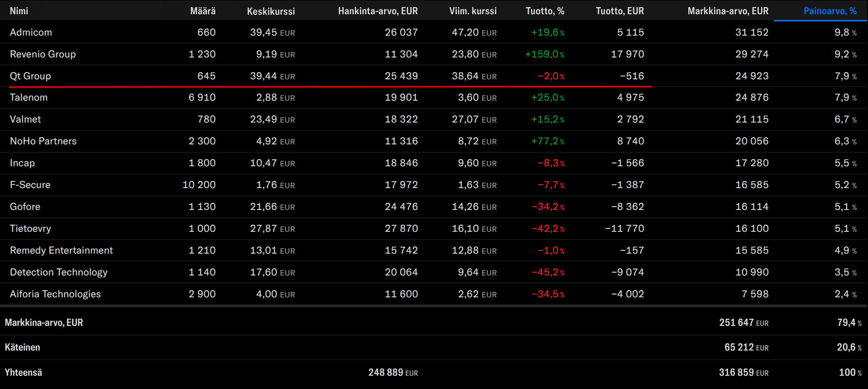Open Detection Technology holding
Image resolution: width=868 pixels, height=389 pixels.
[58, 272]
